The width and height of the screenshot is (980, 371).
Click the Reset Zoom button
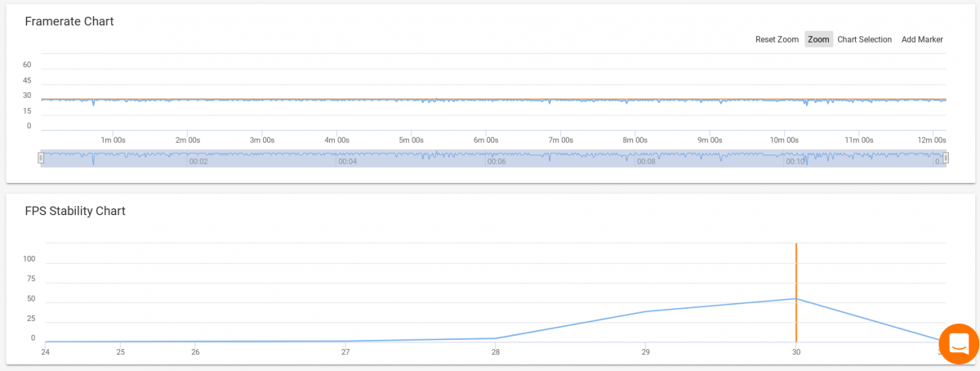[777, 39]
